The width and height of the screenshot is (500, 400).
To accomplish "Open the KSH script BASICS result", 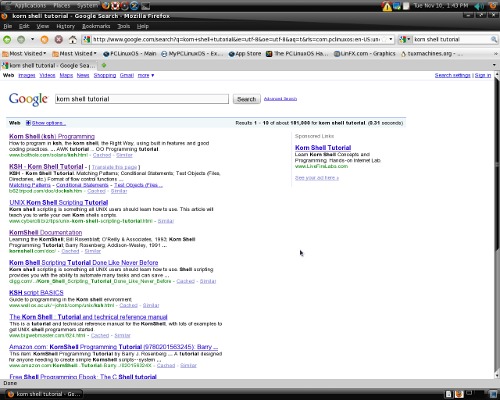I will click(x=36, y=292).
